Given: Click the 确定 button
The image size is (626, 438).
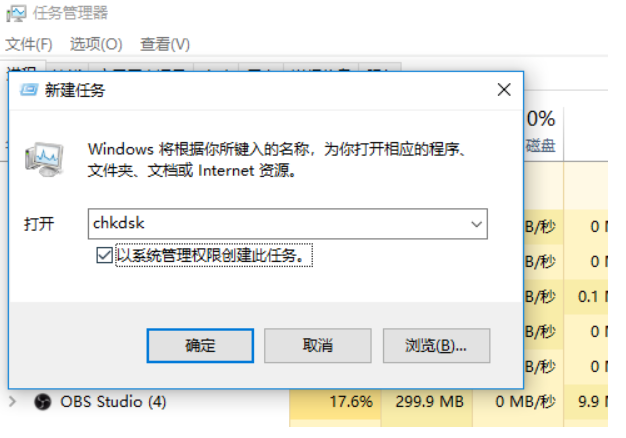Looking at the screenshot, I should point(200,346).
